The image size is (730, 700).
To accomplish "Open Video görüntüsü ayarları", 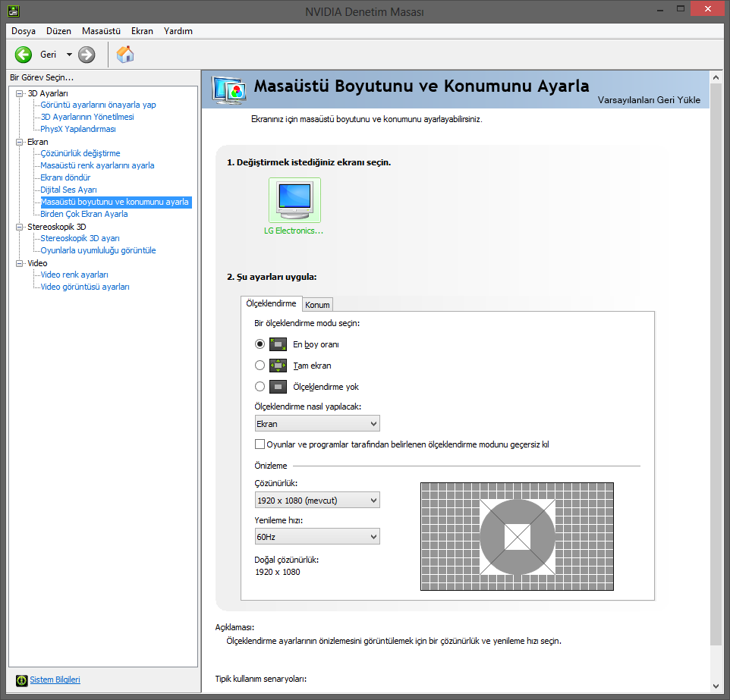I will (x=85, y=286).
